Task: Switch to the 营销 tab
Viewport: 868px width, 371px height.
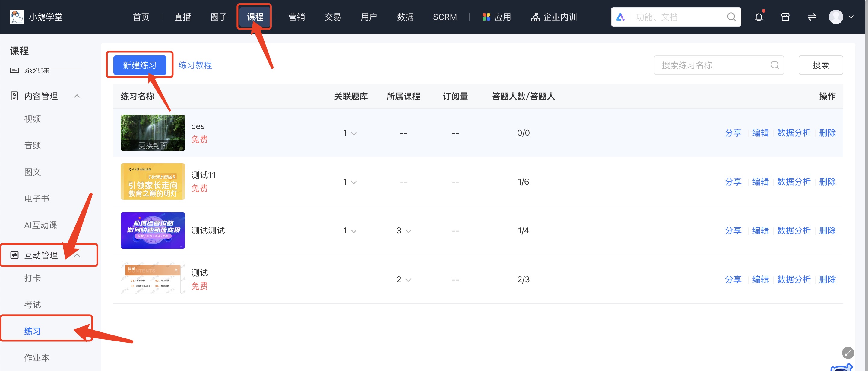Action: (x=297, y=17)
